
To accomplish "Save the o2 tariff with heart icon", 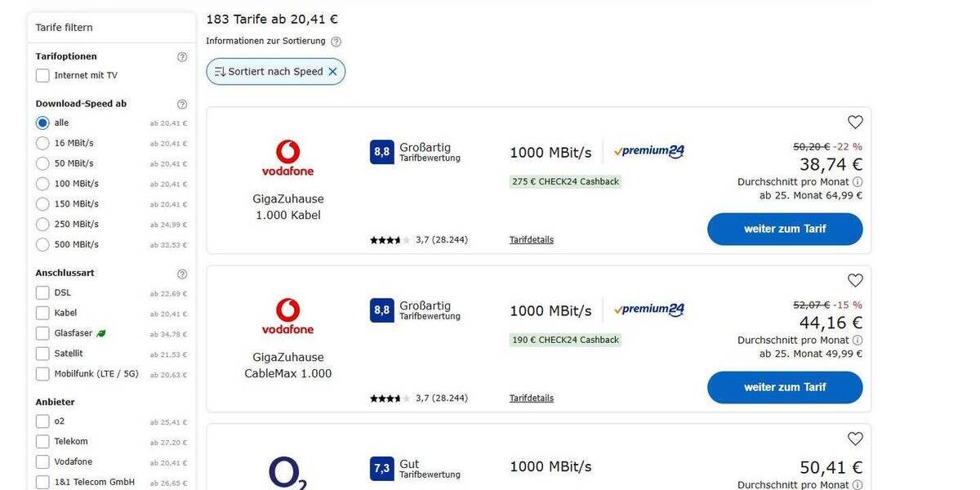I will pos(855,439).
